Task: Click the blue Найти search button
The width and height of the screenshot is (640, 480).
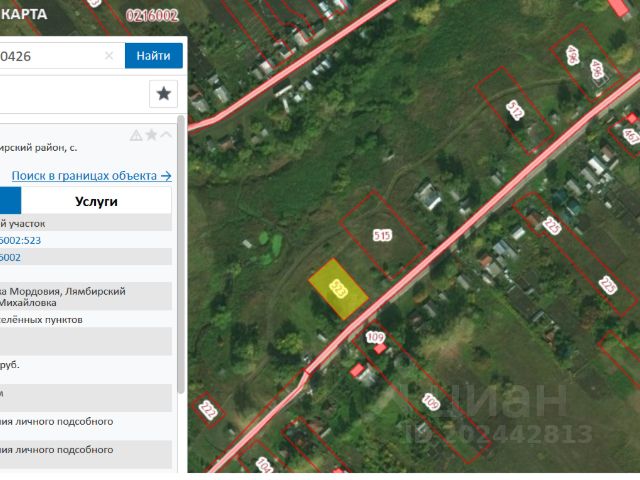Action: pos(153,56)
